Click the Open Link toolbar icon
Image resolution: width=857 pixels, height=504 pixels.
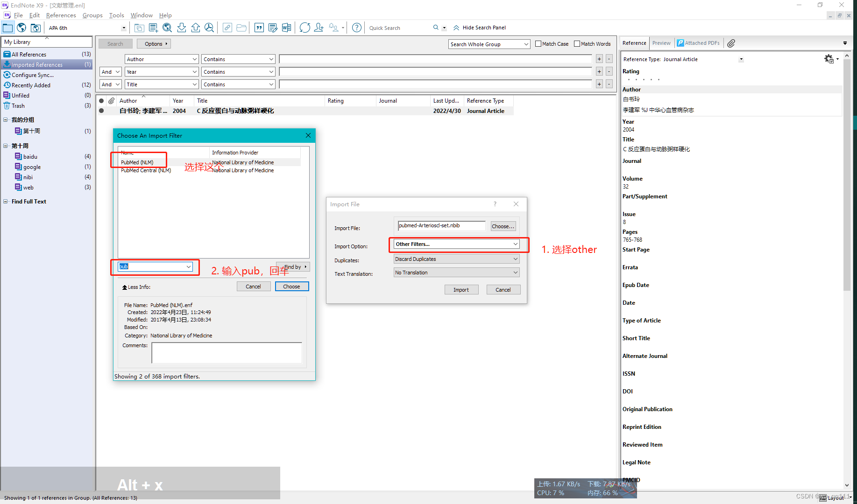click(x=227, y=28)
